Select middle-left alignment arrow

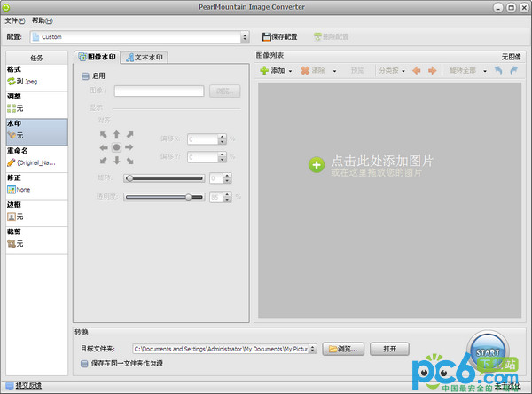point(104,147)
